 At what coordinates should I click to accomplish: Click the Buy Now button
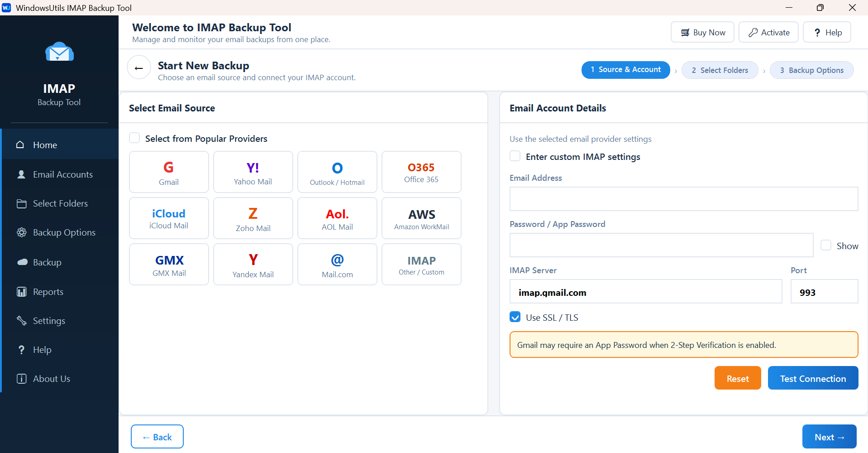(702, 32)
